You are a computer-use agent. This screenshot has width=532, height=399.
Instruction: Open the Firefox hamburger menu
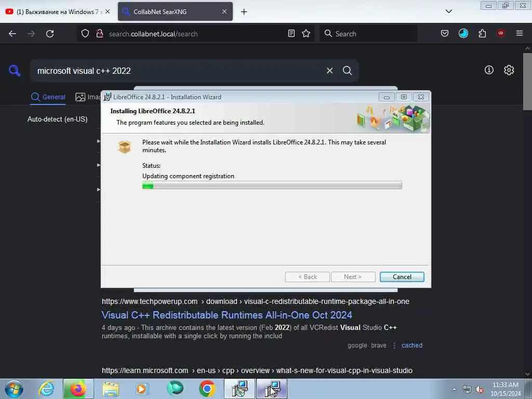click(x=520, y=33)
